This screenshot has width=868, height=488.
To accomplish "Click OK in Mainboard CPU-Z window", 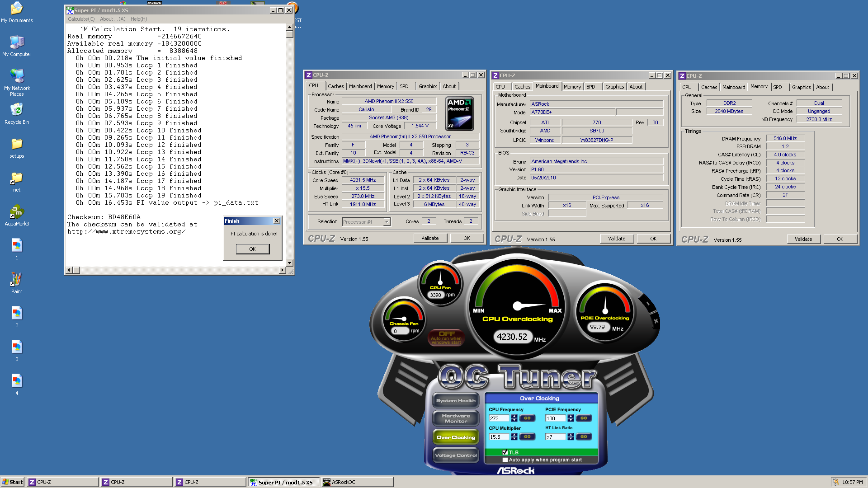I will [x=653, y=239].
